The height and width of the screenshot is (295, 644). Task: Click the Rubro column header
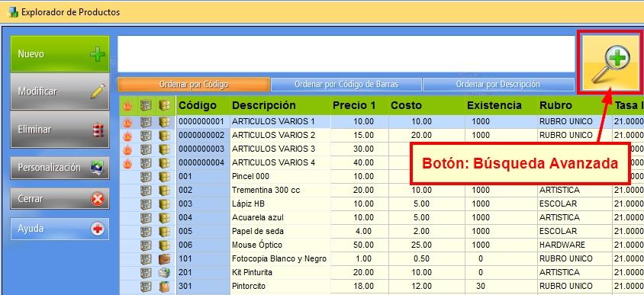click(x=574, y=105)
